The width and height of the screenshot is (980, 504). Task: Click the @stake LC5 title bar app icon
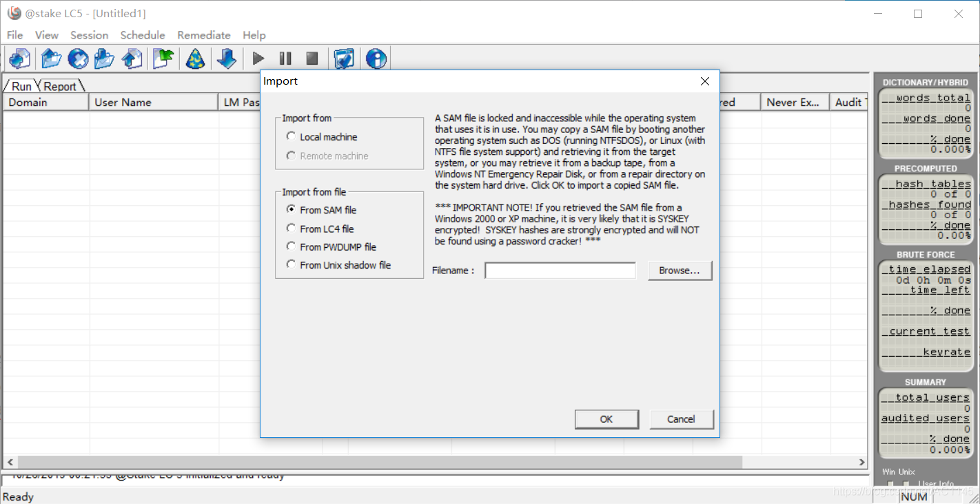click(x=14, y=13)
